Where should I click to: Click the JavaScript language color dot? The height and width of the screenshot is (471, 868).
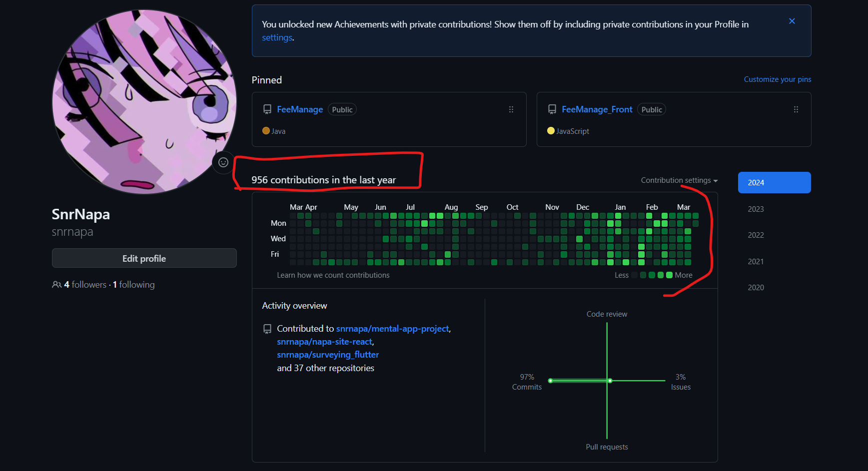551,131
